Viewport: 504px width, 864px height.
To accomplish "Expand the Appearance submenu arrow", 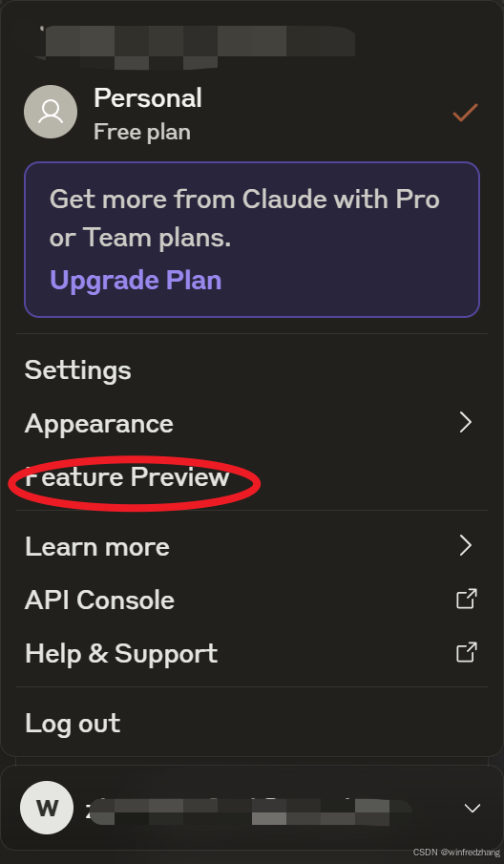I will click(x=466, y=423).
